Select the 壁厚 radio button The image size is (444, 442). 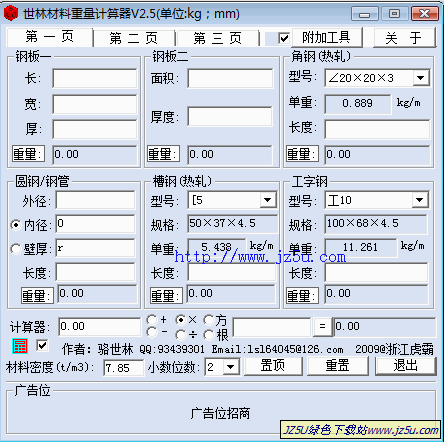(x=16, y=249)
